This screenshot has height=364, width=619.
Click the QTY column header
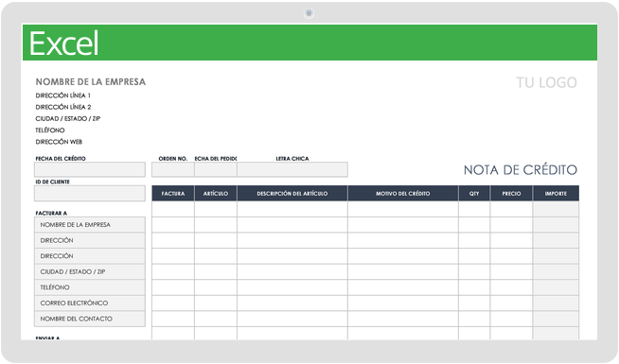(474, 193)
